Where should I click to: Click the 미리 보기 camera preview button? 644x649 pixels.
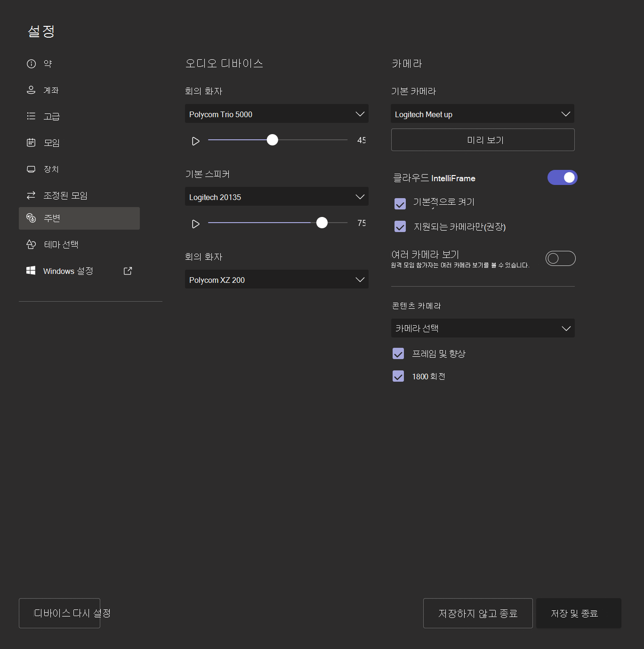483,140
